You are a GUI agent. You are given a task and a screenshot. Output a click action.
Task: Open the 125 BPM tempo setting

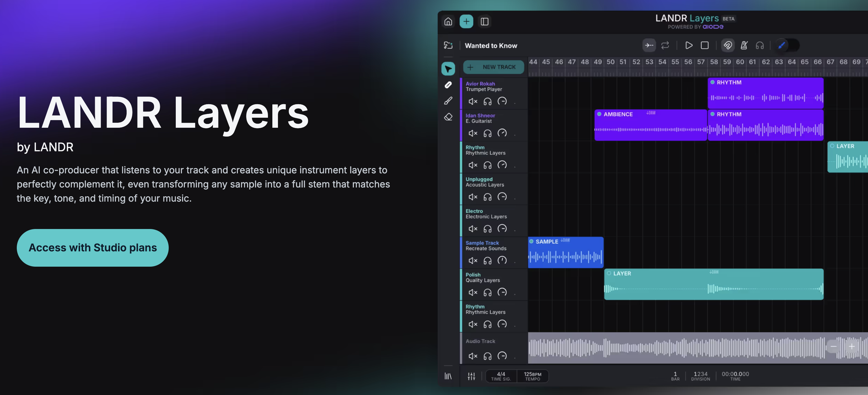[x=533, y=376]
